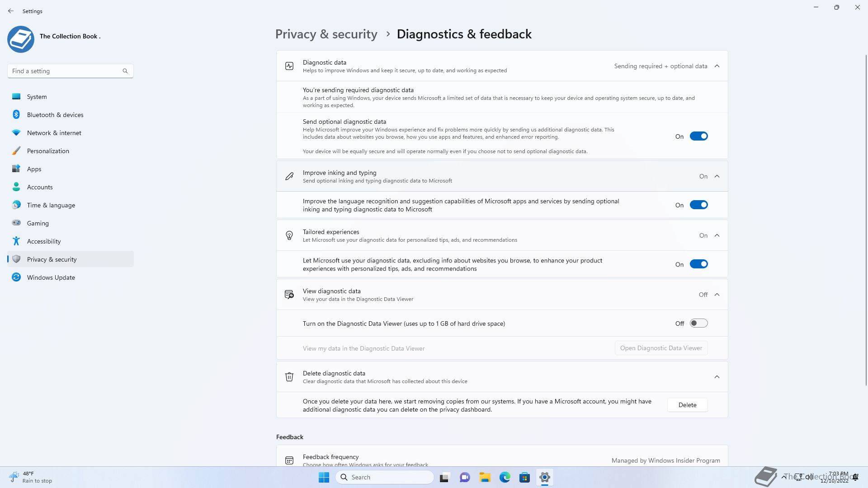Go back to Privacy & security breadcrumb
The image size is (868, 488).
pos(326,34)
